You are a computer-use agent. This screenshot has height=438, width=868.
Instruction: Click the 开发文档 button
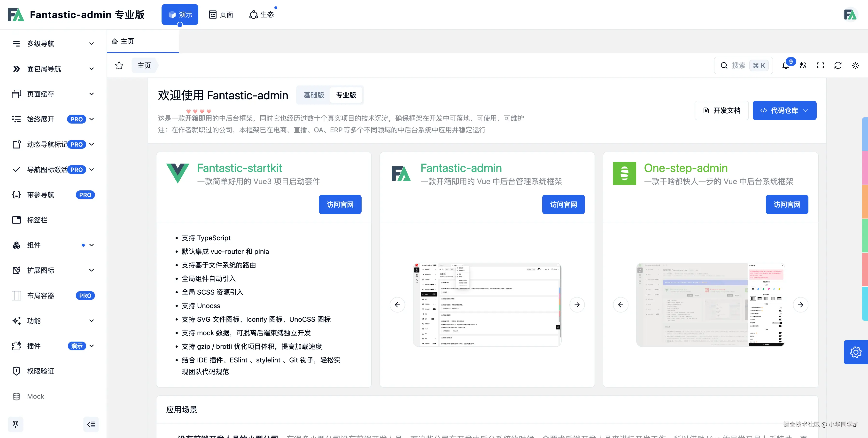pyautogui.click(x=721, y=110)
